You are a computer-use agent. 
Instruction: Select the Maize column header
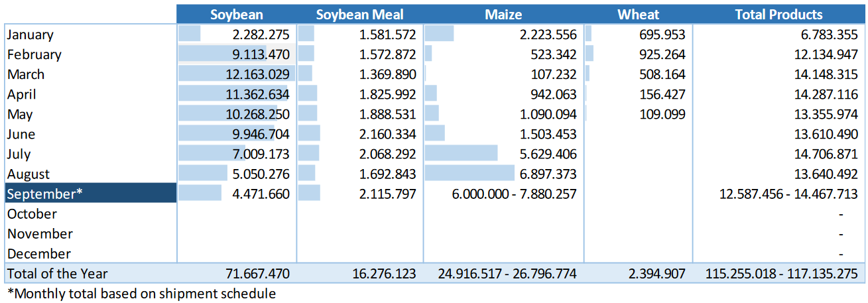coord(503,15)
